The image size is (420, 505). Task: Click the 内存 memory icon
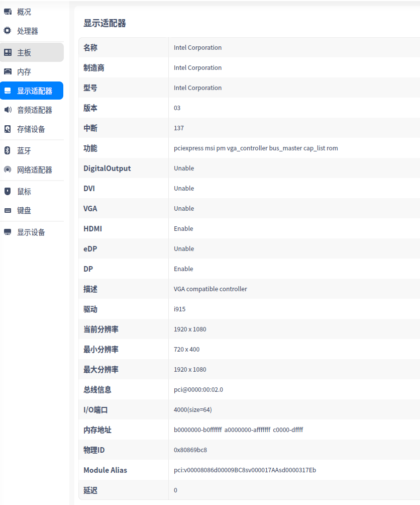coord(8,71)
